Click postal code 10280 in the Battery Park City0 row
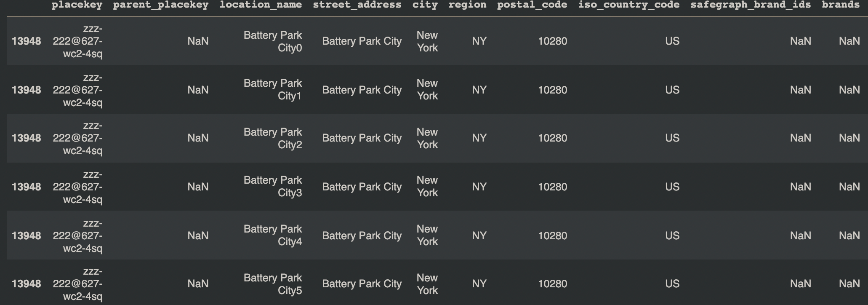This screenshot has width=868, height=305. point(553,41)
